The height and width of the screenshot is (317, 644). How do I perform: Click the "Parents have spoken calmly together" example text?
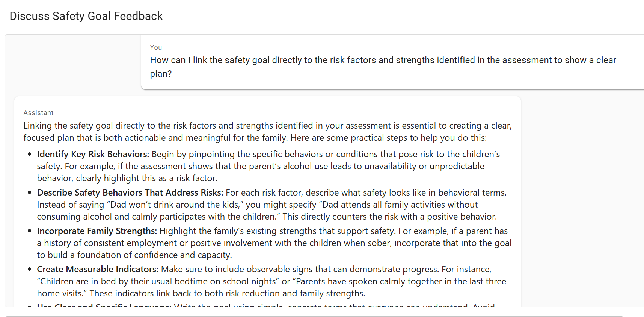(x=399, y=281)
